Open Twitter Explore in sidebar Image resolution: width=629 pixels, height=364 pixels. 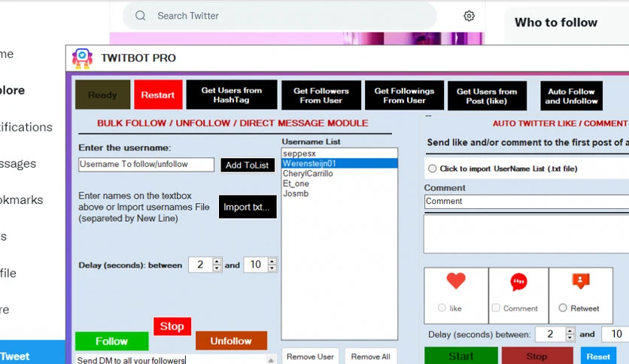(13, 90)
